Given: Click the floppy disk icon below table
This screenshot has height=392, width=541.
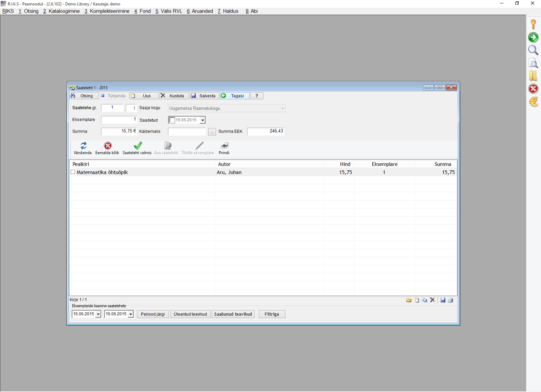Looking at the screenshot, I should point(443,300).
